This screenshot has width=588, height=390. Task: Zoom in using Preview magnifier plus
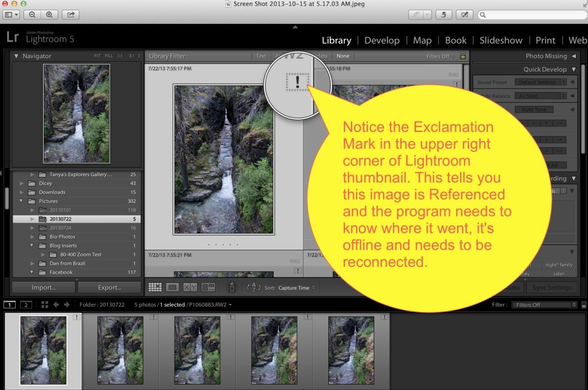click(x=49, y=15)
